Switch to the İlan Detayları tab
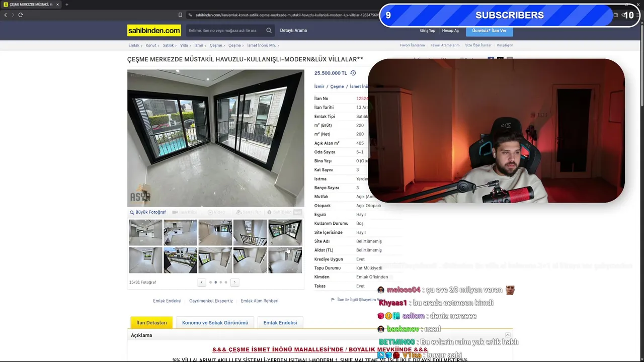Image resolution: width=644 pixels, height=362 pixels. (x=151, y=323)
